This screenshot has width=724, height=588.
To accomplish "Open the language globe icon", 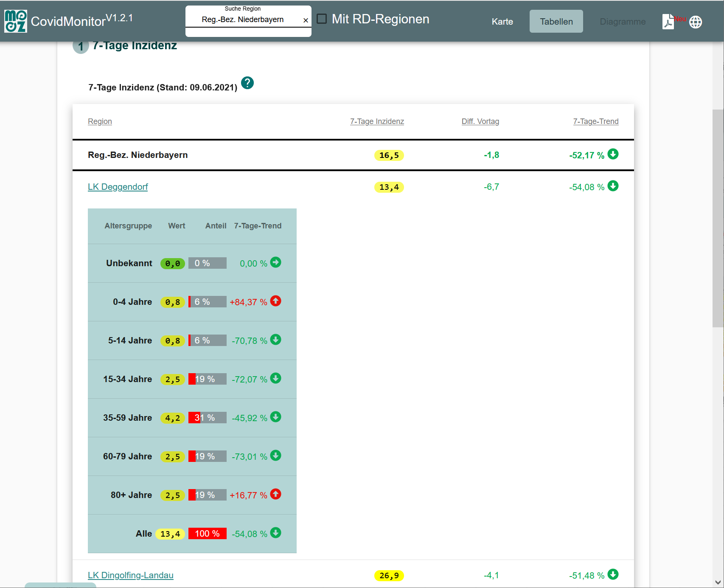I will pyautogui.click(x=696, y=22).
